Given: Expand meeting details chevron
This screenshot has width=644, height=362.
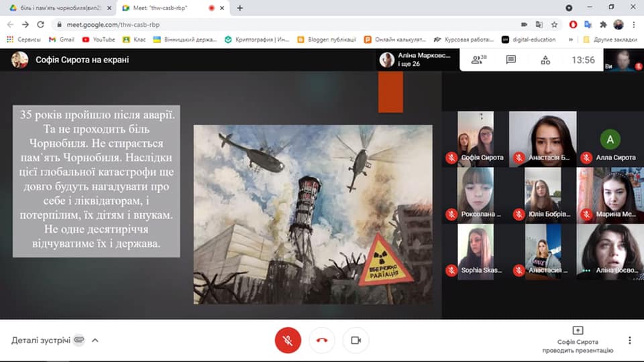Looking at the screenshot, I should 95,341.
